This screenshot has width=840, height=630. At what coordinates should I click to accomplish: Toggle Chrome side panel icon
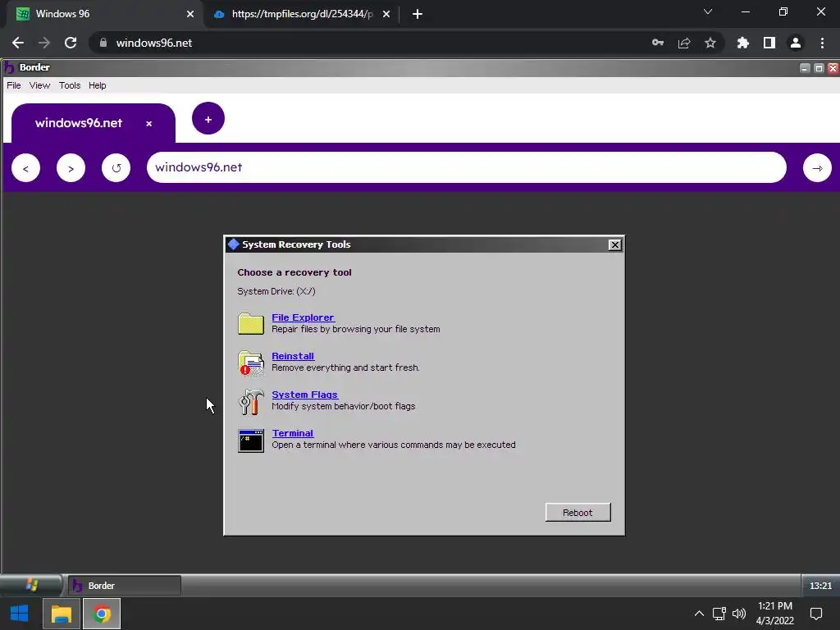(769, 43)
